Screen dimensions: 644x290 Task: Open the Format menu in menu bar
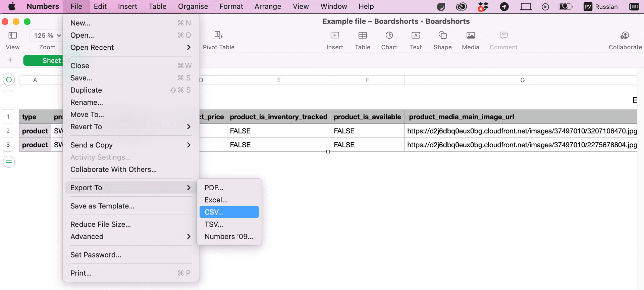click(231, 6)
